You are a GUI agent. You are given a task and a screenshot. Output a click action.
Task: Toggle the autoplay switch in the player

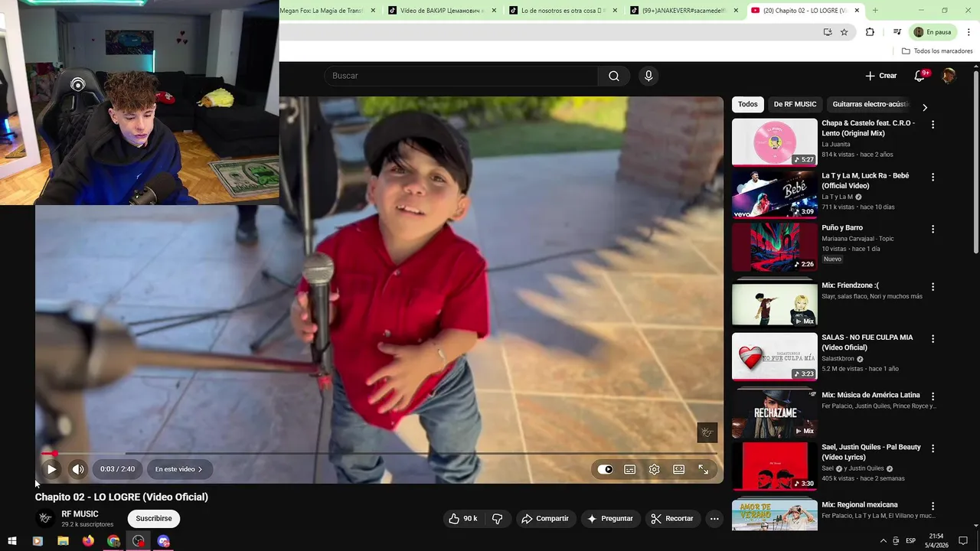tap(605, 469)
